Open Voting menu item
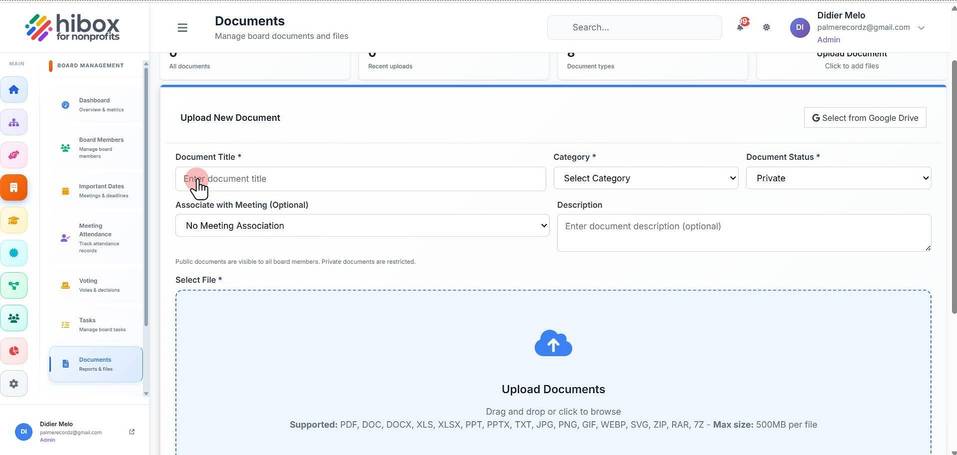The width and height of the screenshot is (957, 455). [95, 285]
